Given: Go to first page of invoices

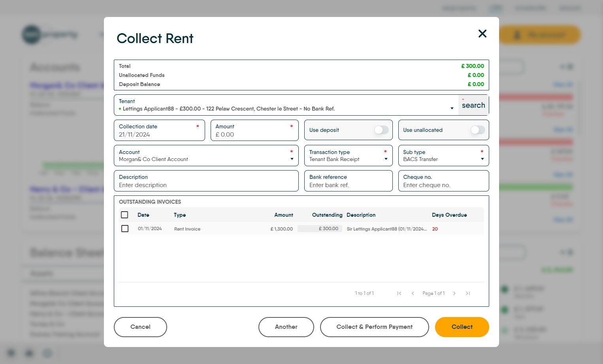Looking at the screenshot, I should (x=399, y=293).
